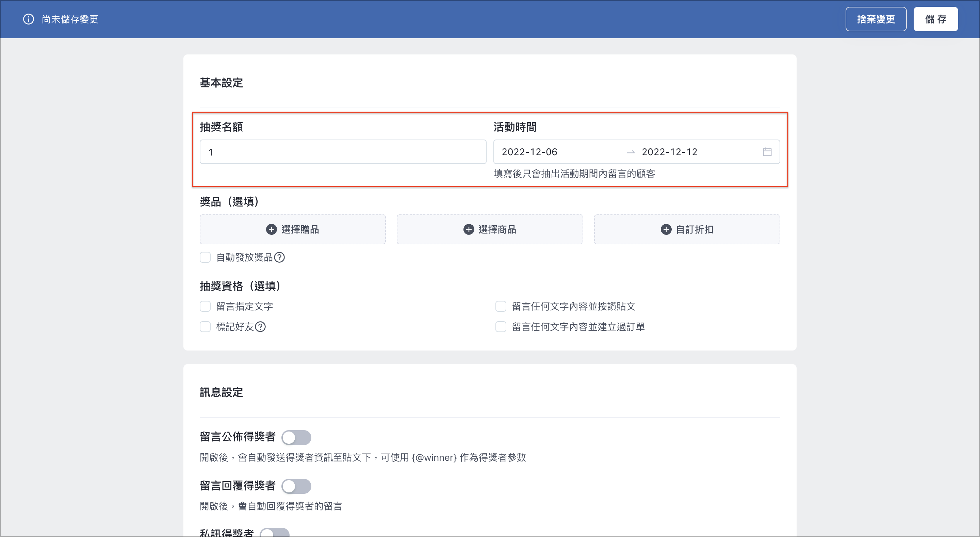Open help icon next to 自動發放獎品
Image resolution: width=980 pixels, height=537 pixels.
280,258
